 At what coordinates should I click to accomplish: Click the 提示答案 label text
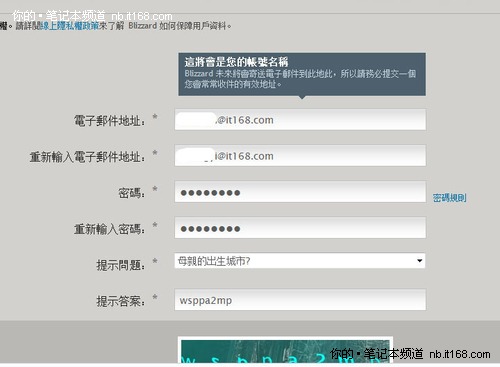[x=121, y=301]
